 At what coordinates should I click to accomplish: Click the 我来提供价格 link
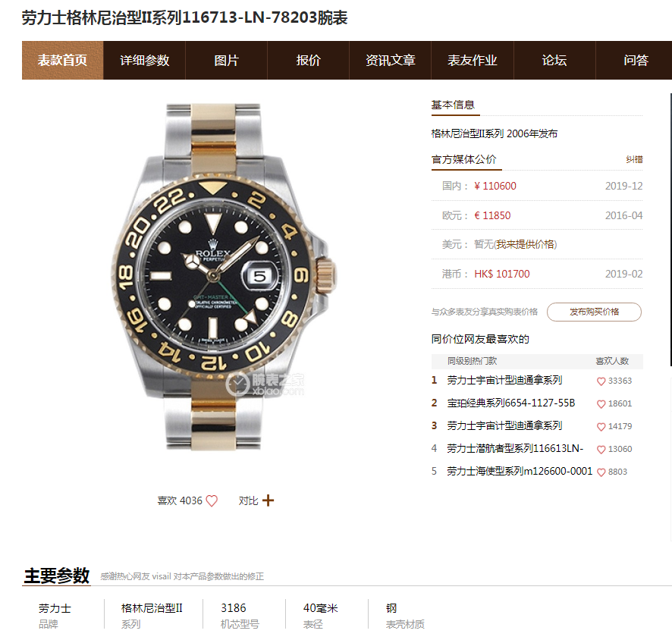(526, 245)
